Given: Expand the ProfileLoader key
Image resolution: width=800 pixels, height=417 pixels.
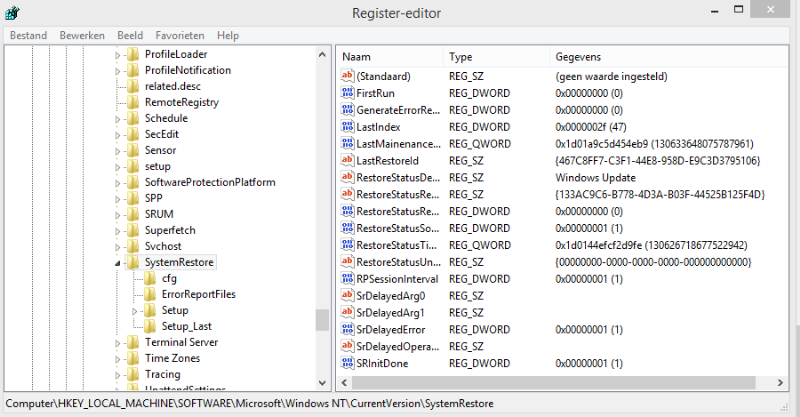Looking at the screenshot, I should [117, 55].
